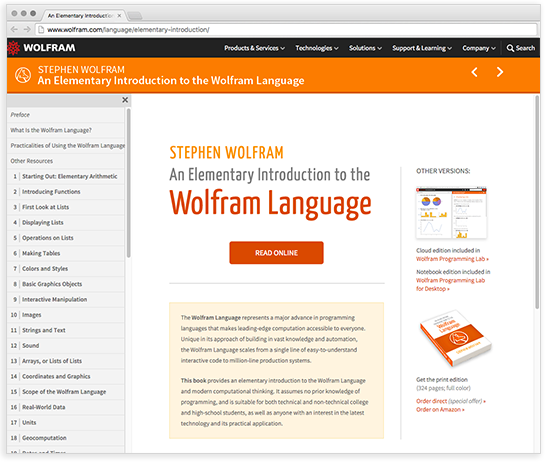Open Solutions dropdown menu
Image resolution: width=545 pixels, height=462 pixels.
coord(365,48)
